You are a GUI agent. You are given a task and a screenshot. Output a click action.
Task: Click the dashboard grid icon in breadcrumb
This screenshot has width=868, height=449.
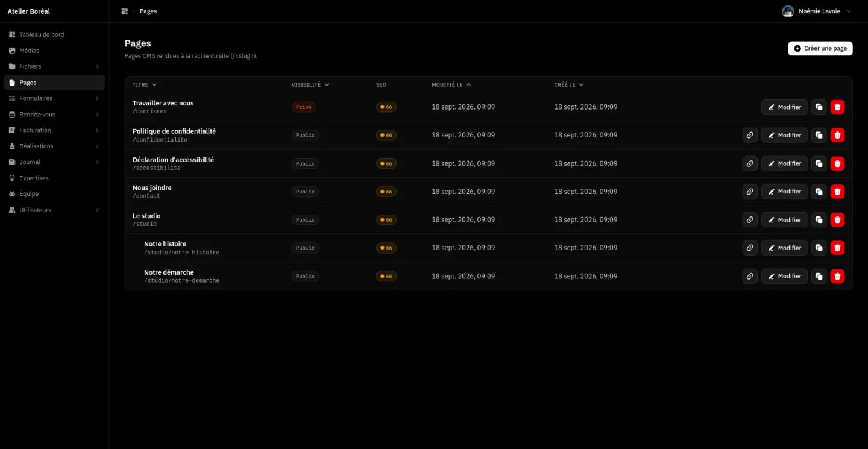pos(125,11)
